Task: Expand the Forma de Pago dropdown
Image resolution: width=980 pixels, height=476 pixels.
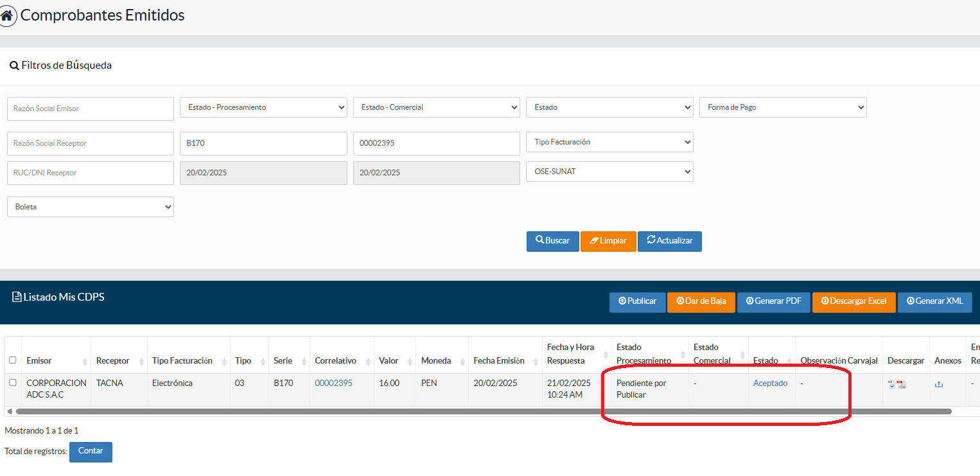Action: tap(783, 107)
